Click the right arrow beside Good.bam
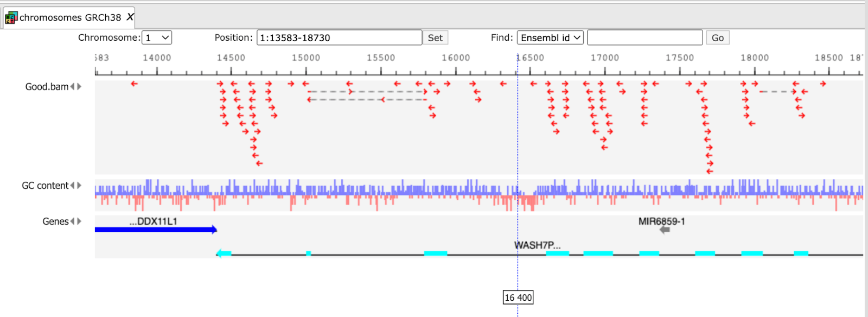Screen dimensions: 868x317 [79, 86]
